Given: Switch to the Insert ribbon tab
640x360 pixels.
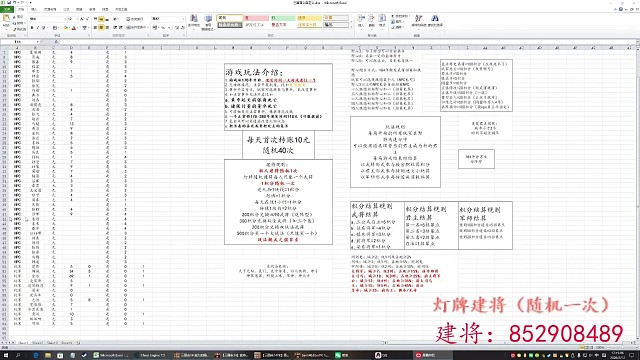Looking at the screenshot, I should (x=34, y=9).
